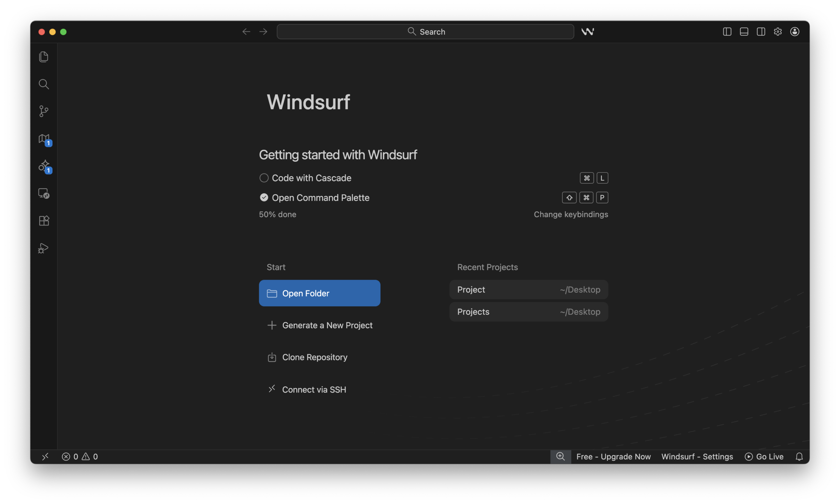Select the Search icon in the sidebar
The width and height of the screenshot is (840, 504).
point(44,84)
